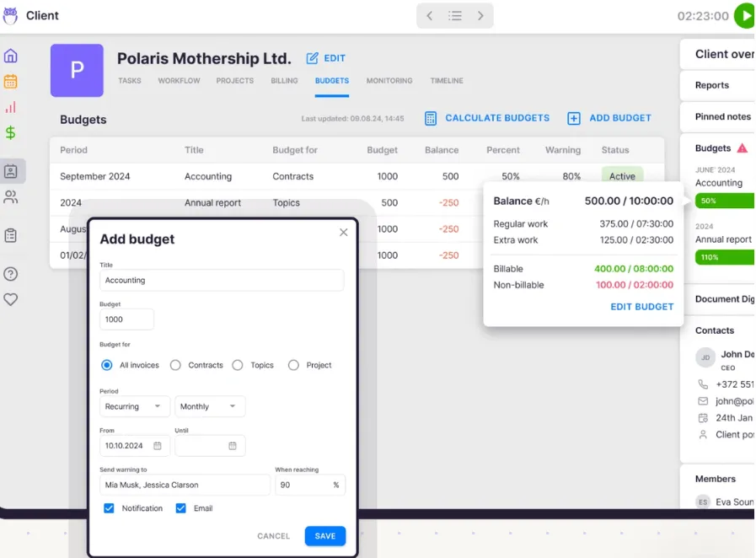Click the 110% Annual report progress bar

click(725, 257)
